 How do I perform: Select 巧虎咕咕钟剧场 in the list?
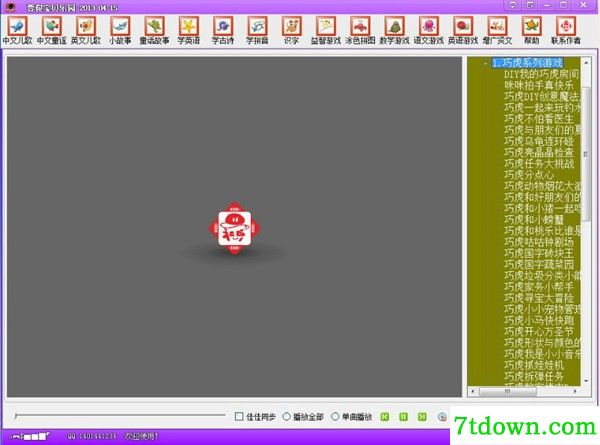[539, 242]
